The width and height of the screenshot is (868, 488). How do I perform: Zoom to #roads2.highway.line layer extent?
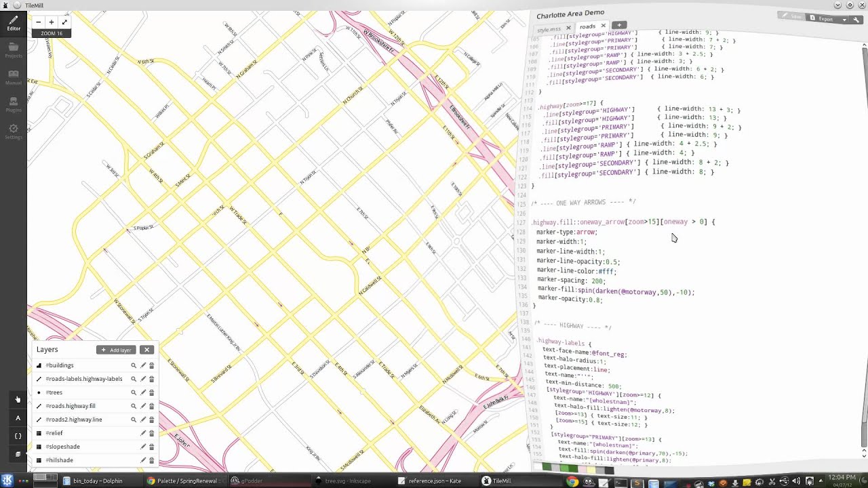tap(134, 420)
